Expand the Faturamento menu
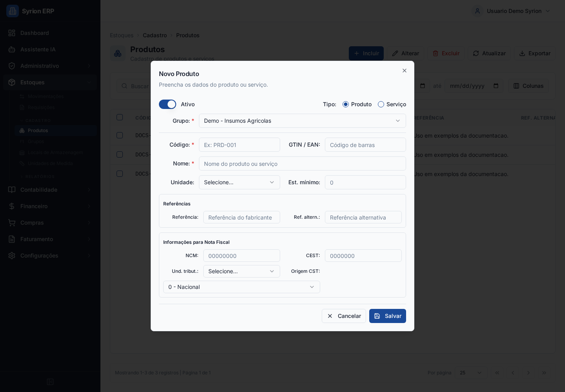Screen dimensions: 565x392 pyautogui.click(x=50, y=239)
